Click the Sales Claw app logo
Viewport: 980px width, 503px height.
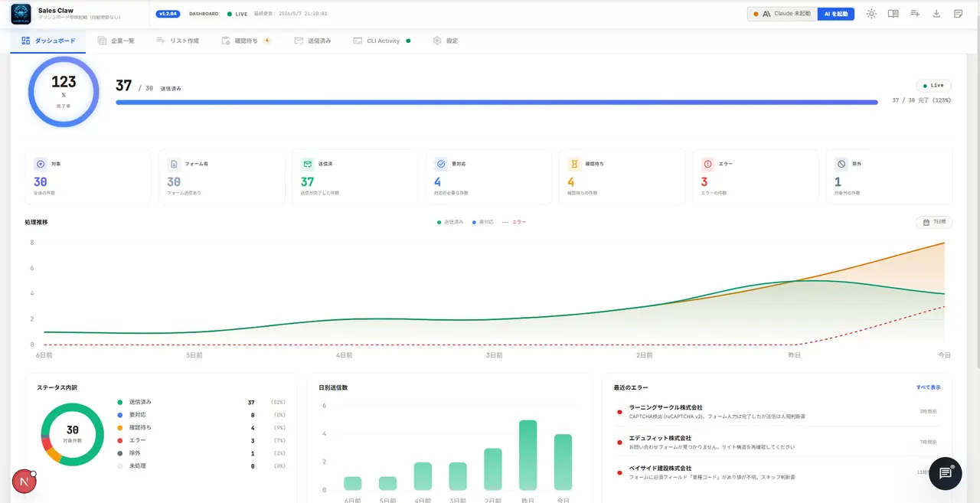tap(21, 14)
